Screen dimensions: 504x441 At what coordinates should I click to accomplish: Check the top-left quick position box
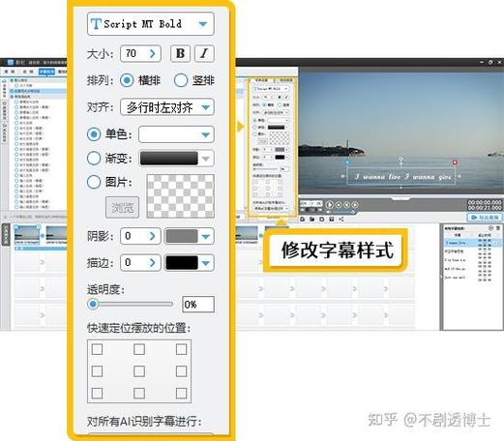(97, 349)
